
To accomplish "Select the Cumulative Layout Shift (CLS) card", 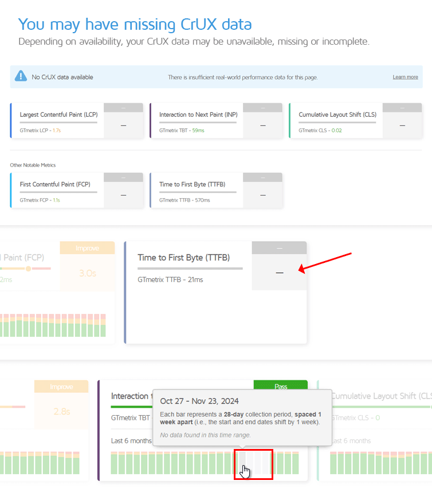I will (x=355, y=120).
